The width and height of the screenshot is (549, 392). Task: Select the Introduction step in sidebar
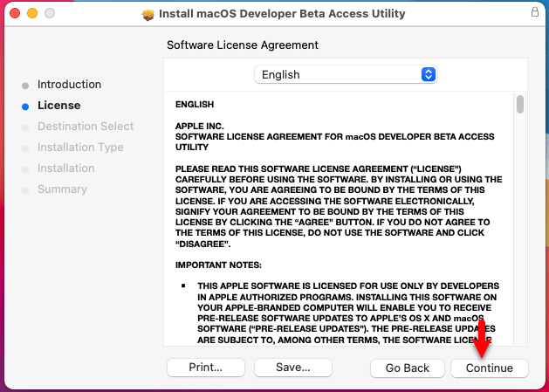(69, 85)
